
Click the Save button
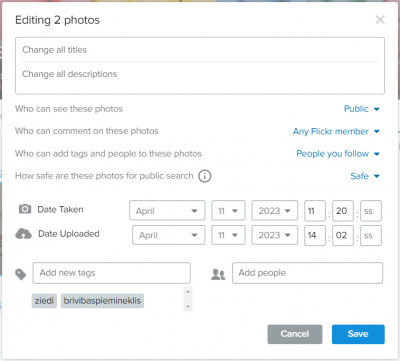pyautogui.click(x=358, y=334)
